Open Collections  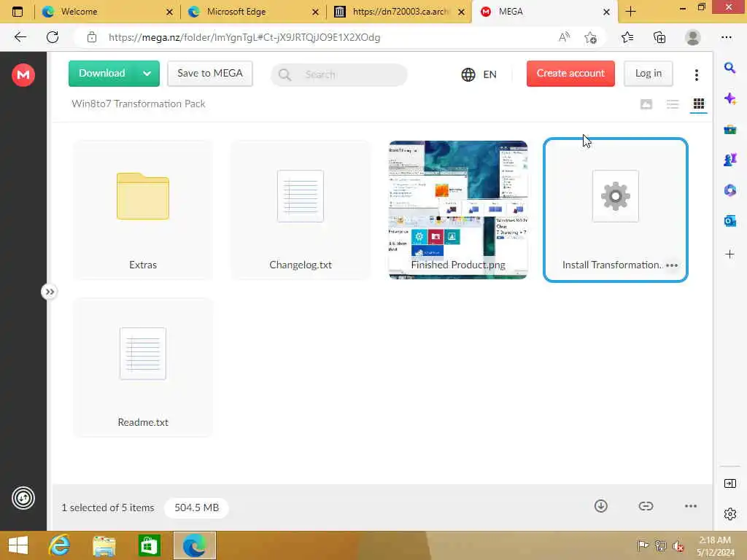coord(659,37)
